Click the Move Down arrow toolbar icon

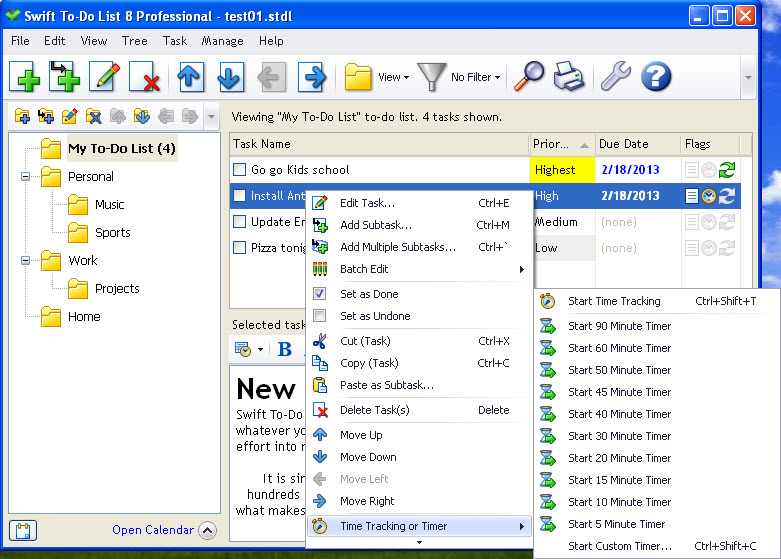[230, 77]
